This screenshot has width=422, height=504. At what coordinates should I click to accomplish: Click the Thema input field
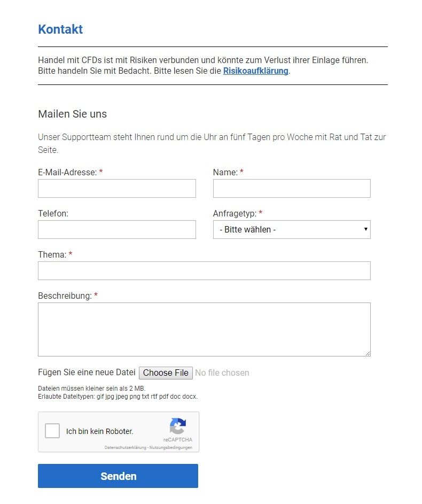(204, 271)
